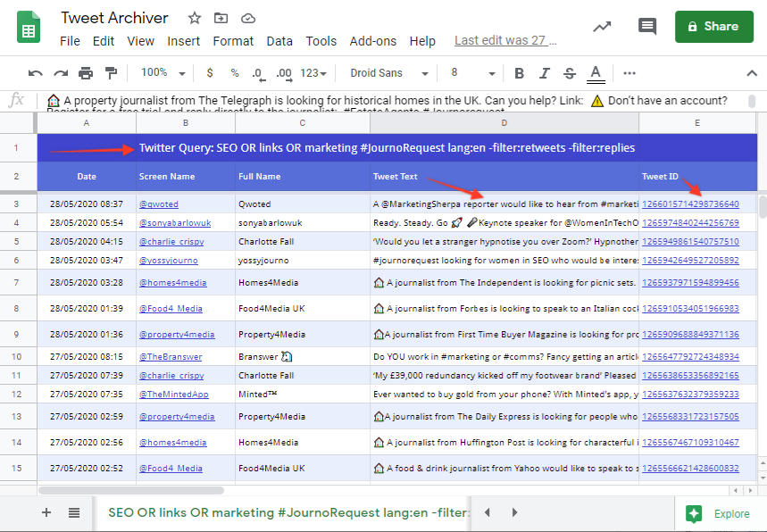Viewport: 767px width, 532px height.
Task: Decrease decimal places
Action: click(x=258, y=74)
